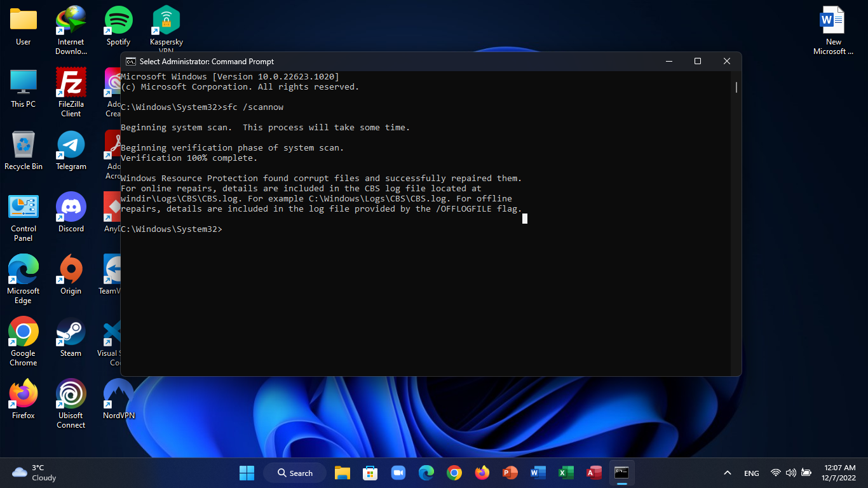Viewport: 868px width, 488px height.
Task: Launch Internet Download Manager from the desktop
Action: tap(71, 30)
